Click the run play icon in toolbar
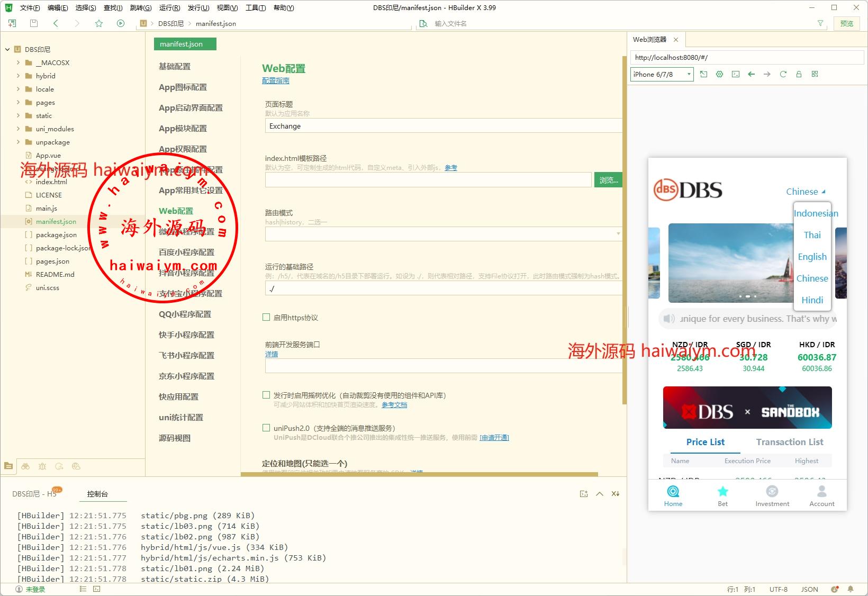Viewport: 868px width, 596px height. click(x=121, y=23)
